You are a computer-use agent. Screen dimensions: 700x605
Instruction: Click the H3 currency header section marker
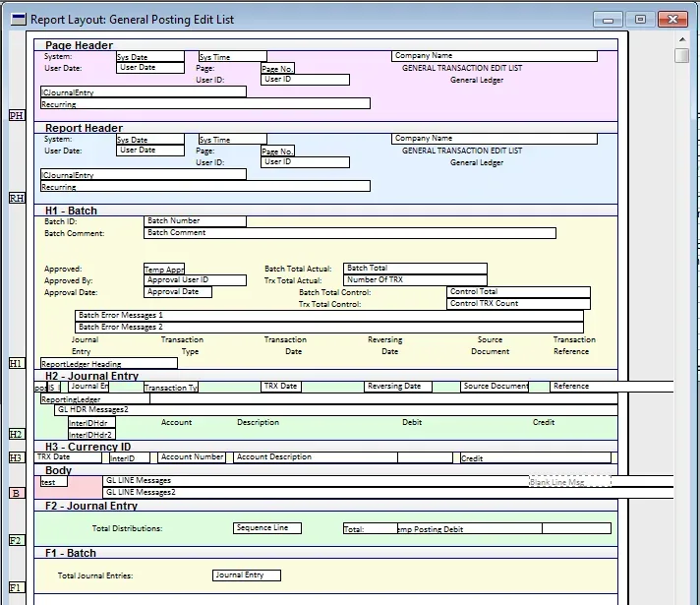(x=16, y=457)
